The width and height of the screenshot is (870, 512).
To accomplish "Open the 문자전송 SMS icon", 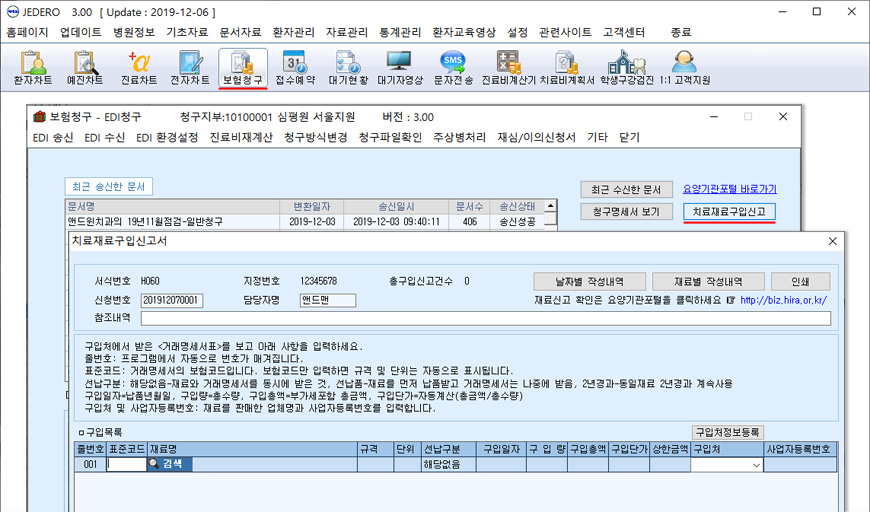I will [x=453, y=68].
